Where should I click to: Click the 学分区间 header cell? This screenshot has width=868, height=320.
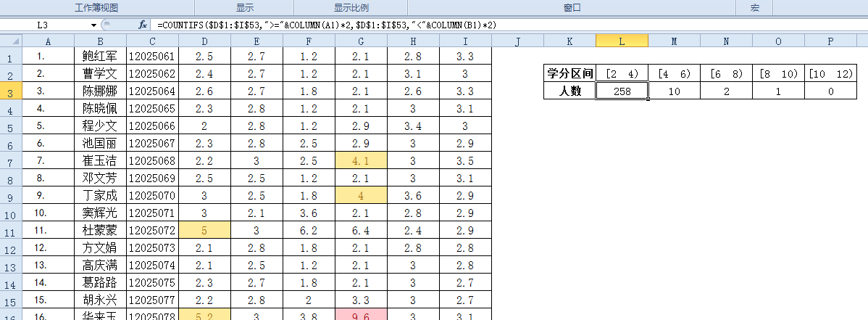coord(569,73)
